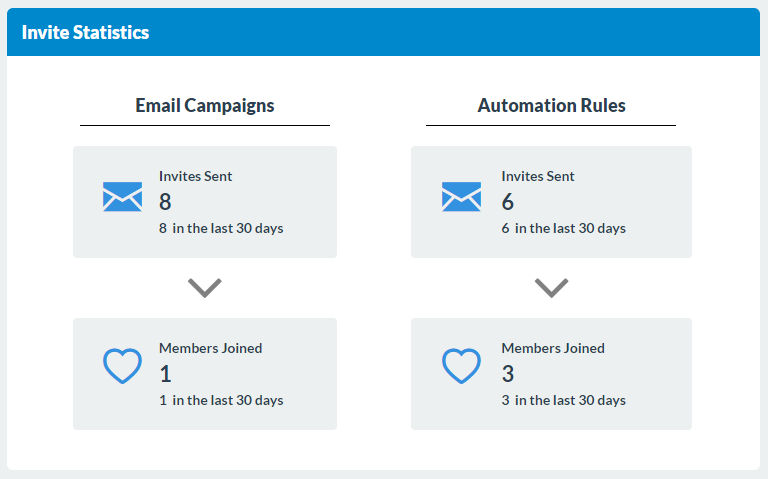Click Members Joined label under Automation Rules
Image resolution: width=768 pixels, height=479 pixels.
coord(553,348)
